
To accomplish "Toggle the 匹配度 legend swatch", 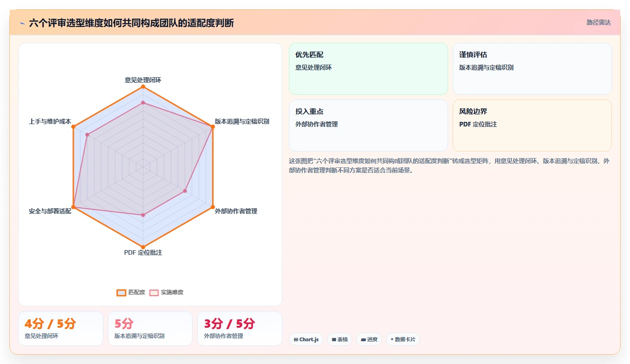I will coord(121,292).
